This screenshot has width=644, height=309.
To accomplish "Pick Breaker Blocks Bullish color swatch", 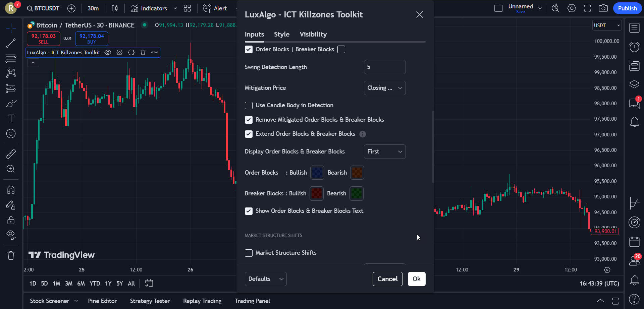I will [316, 193].
